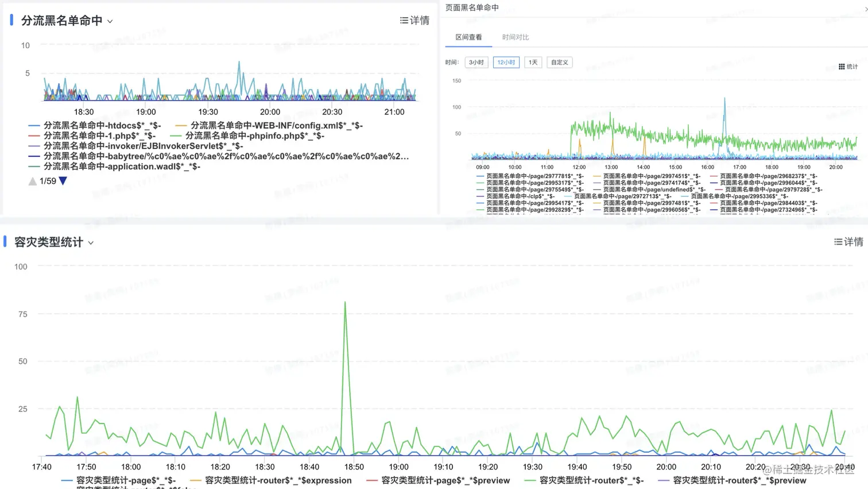Toggle the /page/2968237 legend series
This screenshot has height=489, width=868.
(x=764, y=176)
